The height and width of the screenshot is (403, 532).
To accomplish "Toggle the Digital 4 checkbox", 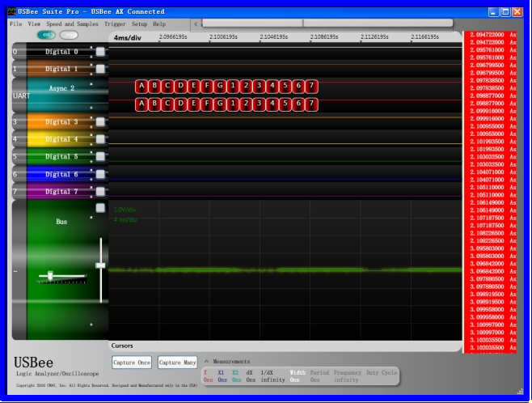I will pyautogui.click(x=100, y=139).
